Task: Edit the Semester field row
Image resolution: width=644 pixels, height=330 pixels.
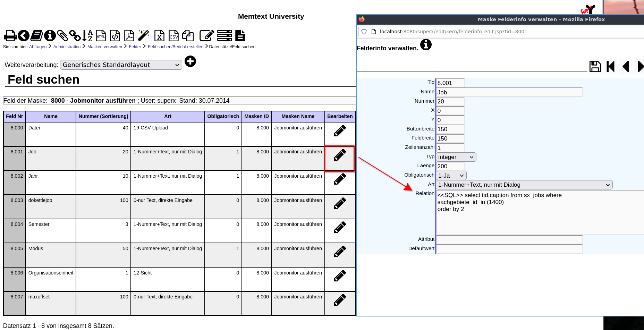Action: tap(340, 227)
